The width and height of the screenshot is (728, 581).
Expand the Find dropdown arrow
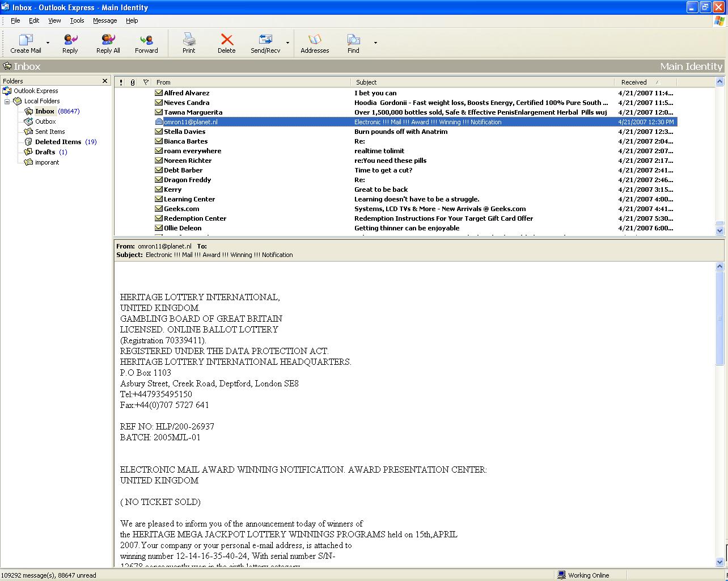click(x=375, y=43)
